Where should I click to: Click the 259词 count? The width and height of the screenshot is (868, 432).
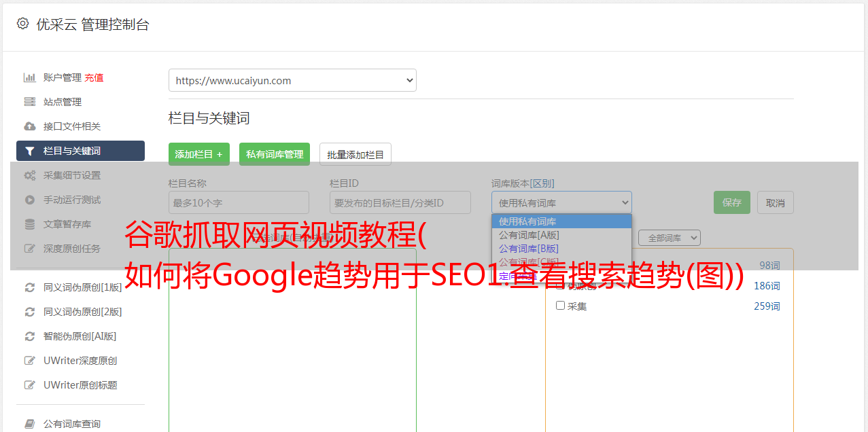[767, 306]
